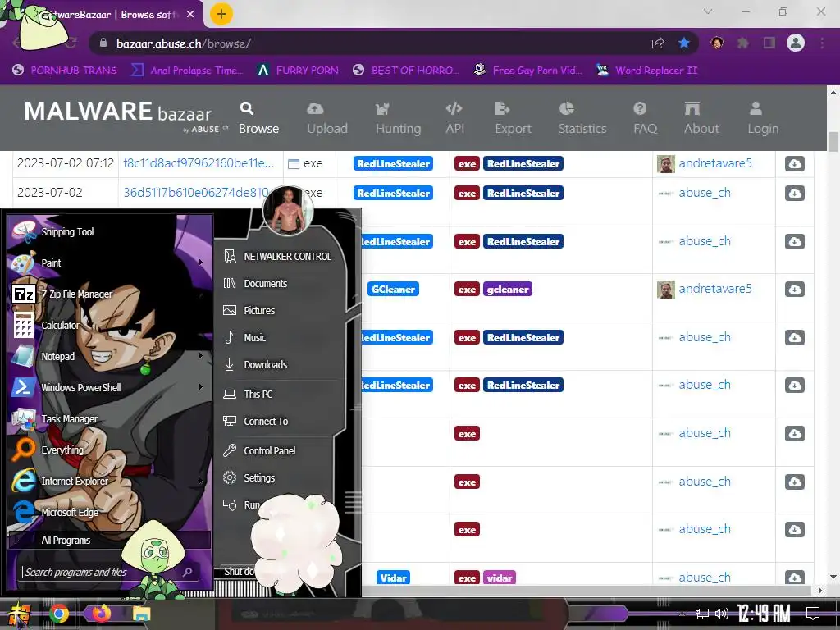
Task: Open the BEST OF HORRO bookmark
Action: [406, 71]
